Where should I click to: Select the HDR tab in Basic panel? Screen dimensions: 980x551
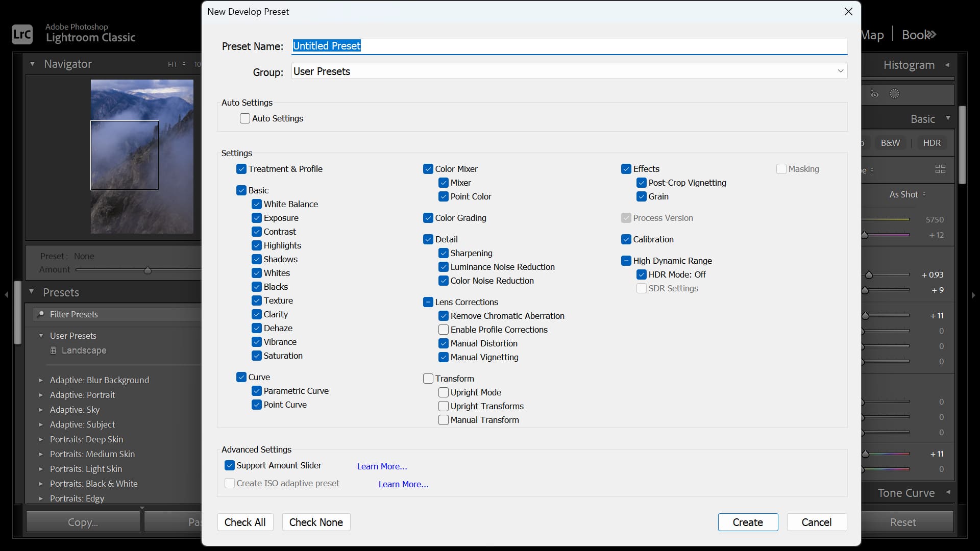click(932, 143)
